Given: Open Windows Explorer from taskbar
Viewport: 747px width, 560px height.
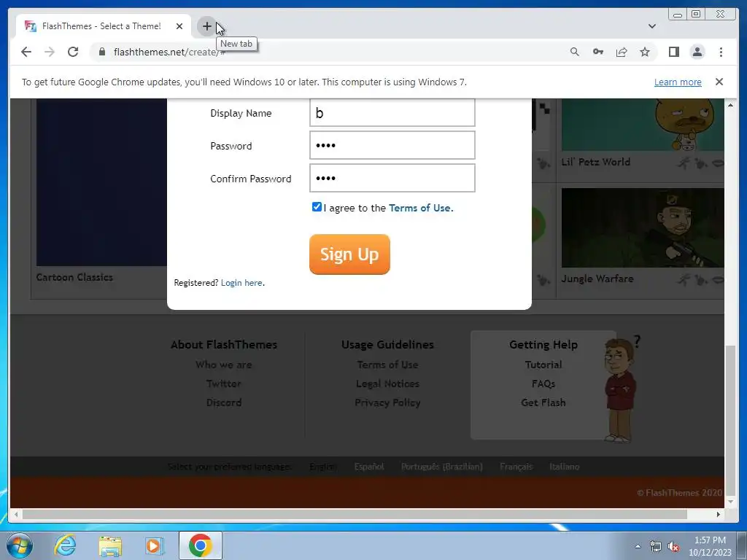Looking at the screenshot, I should pos(110,545).
